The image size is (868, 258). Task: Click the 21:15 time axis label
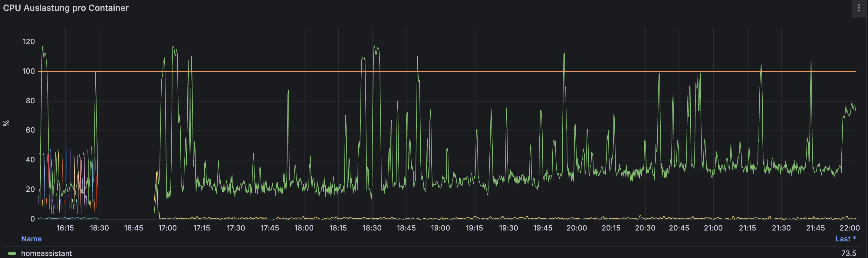[x=747, y=228]
